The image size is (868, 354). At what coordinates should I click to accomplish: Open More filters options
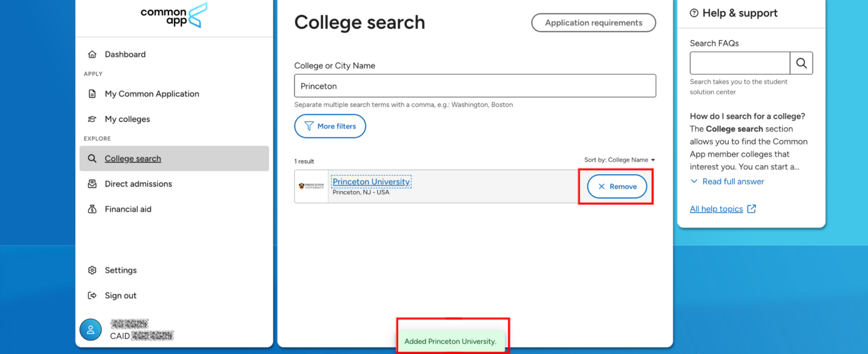point(330,126)
